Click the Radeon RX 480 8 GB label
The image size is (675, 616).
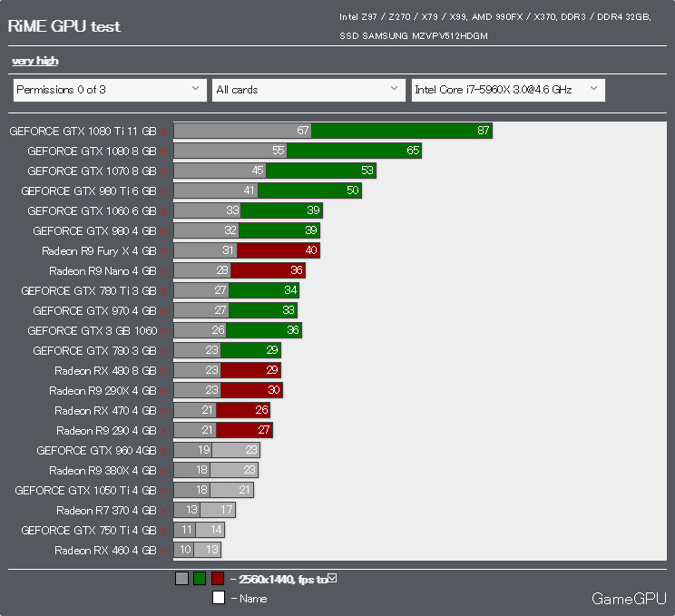tap(105, 371)
